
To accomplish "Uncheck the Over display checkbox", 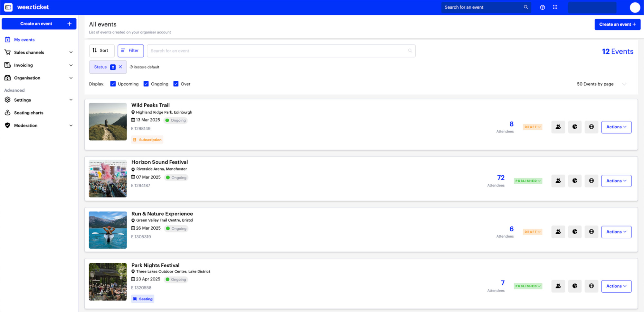I will (176, 84).
